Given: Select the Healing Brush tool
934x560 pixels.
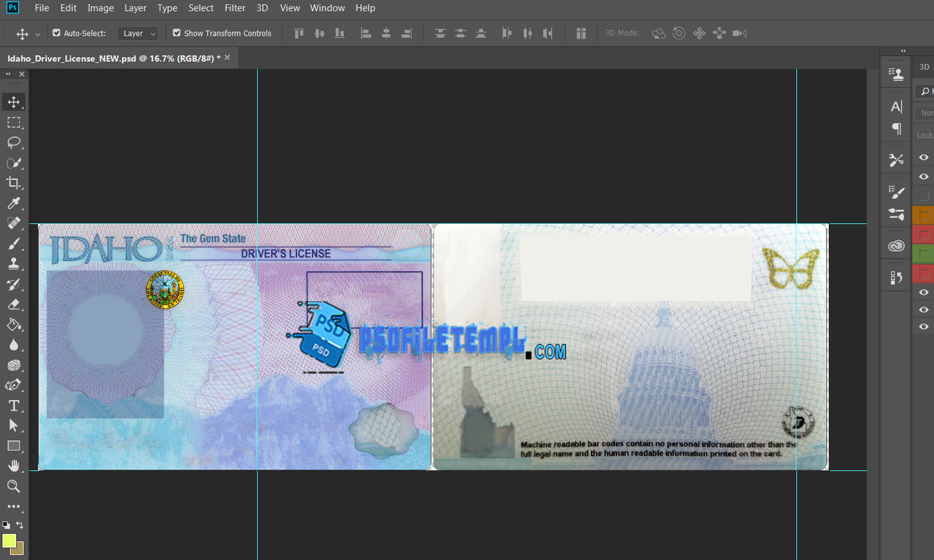Looking at the screenshot, I should 14,224.
